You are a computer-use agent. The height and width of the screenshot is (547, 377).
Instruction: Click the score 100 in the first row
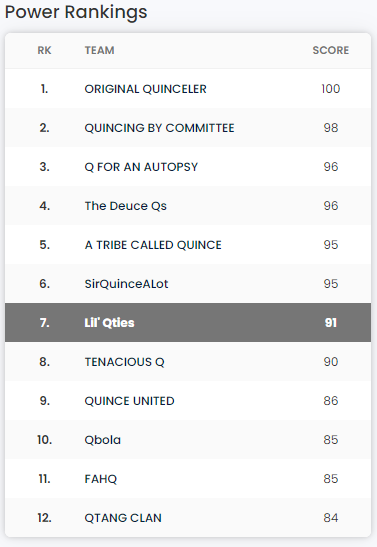click(x=331, y=89)
